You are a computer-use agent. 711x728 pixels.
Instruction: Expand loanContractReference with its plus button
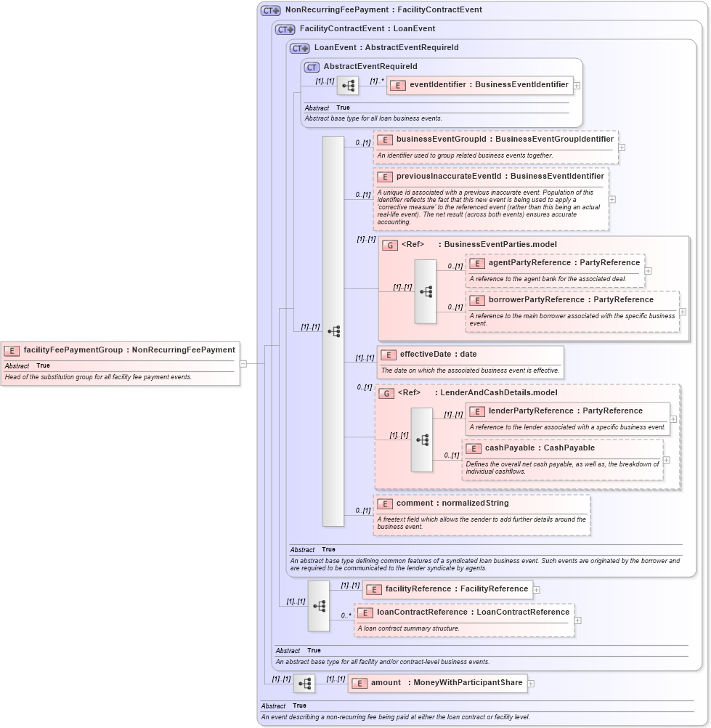(x=577, y=619)
